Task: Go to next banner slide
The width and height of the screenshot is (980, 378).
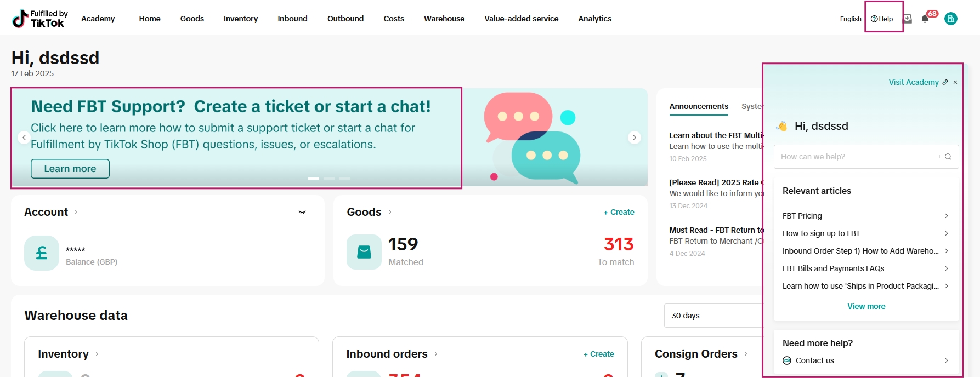Action: click(x=634, y=138)
